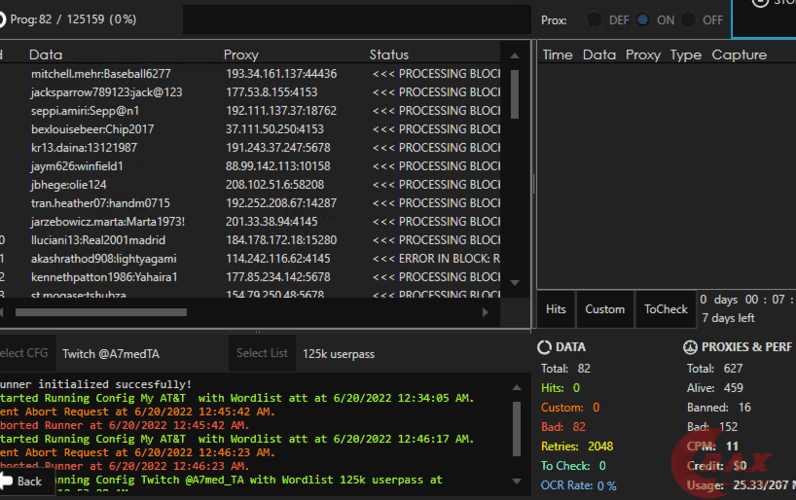The image size is (796, 500).
Task: Open the ToCheck tab
Action: pyautogui.click(x=665, y=309)
